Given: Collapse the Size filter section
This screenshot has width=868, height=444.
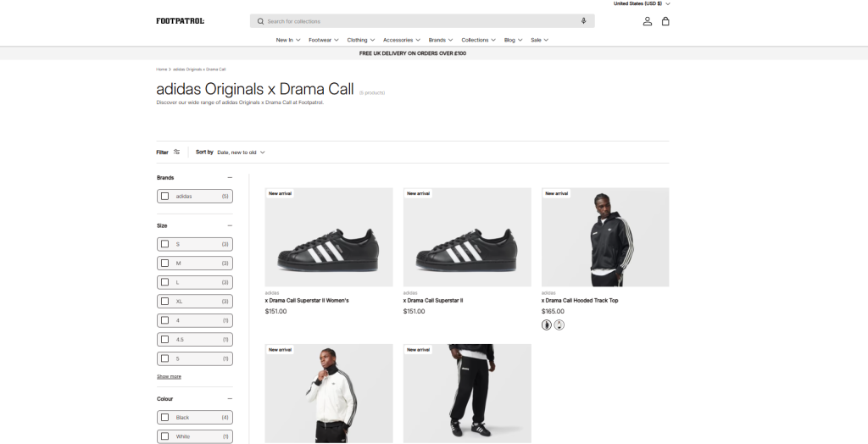Looking at the screenshot, I should (230, 226).
